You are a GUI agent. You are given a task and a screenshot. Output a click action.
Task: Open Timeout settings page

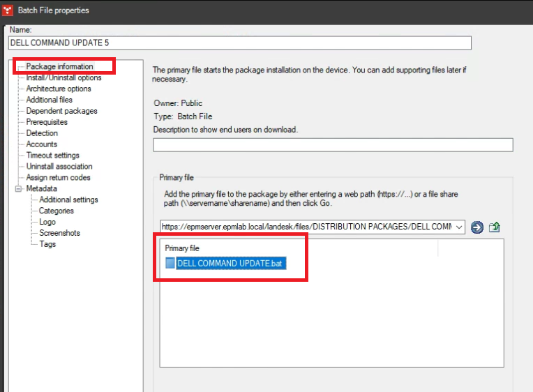pos(53,156)
